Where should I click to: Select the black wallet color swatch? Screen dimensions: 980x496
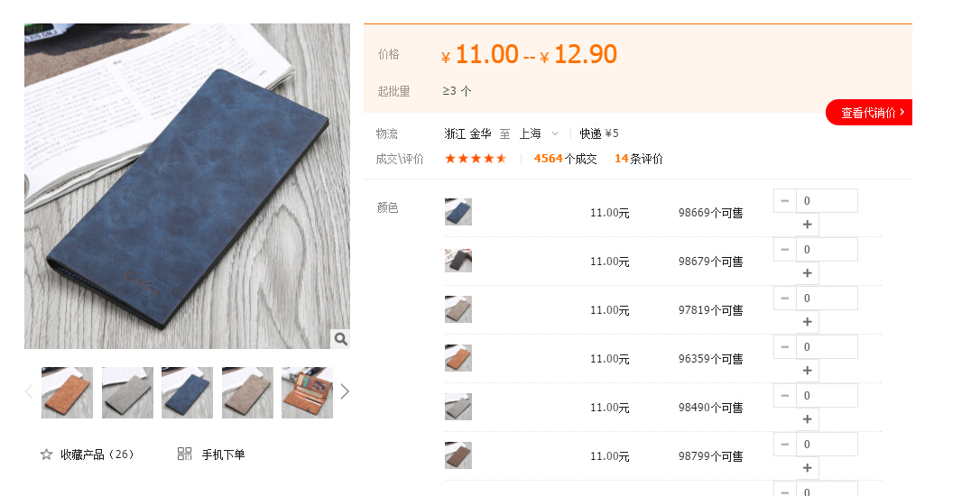coord(458,261)
